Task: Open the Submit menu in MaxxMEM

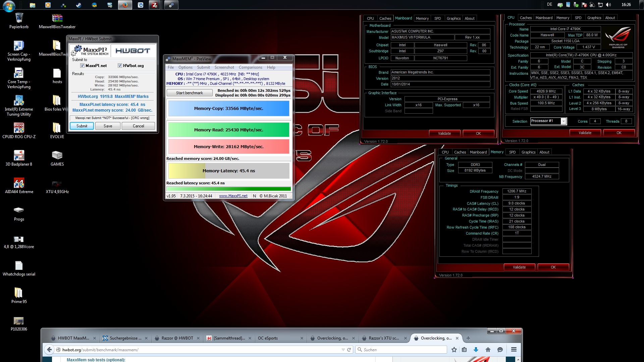Action: click(x=204, y=67)
